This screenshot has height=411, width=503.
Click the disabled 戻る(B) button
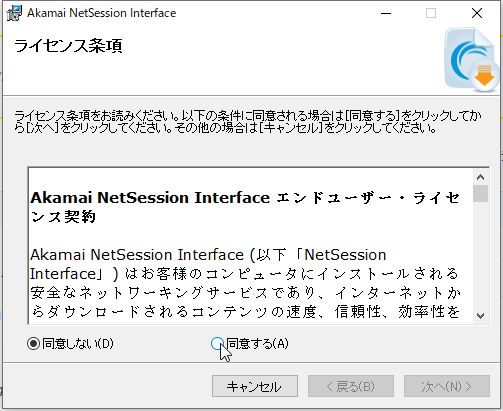click(x=351, y=386)
